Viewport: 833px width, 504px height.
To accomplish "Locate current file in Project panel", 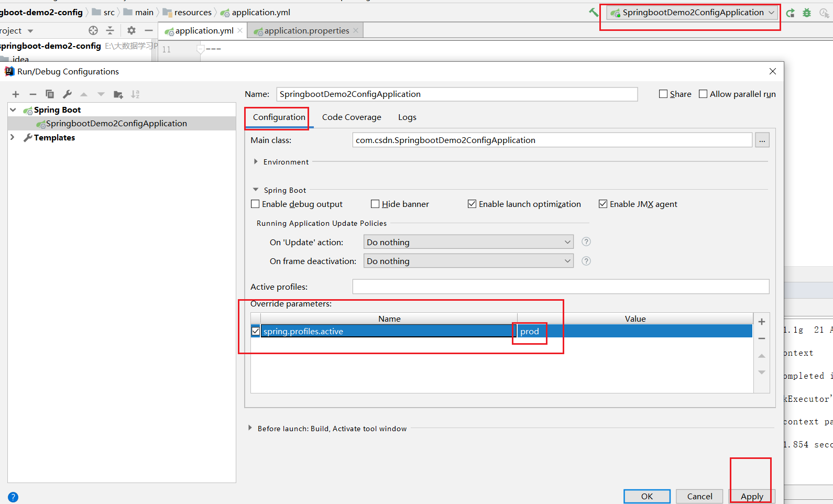I will pos(93,30).
